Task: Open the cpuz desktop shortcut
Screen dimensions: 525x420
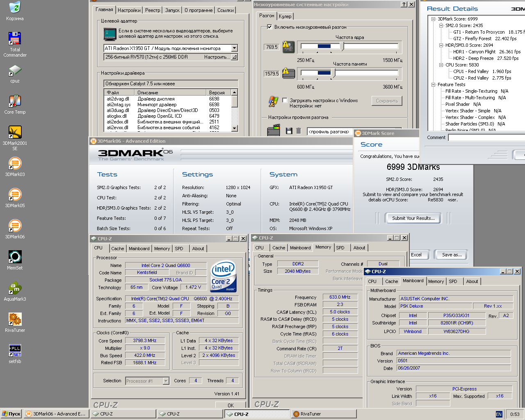Action: tap(15, 74)
